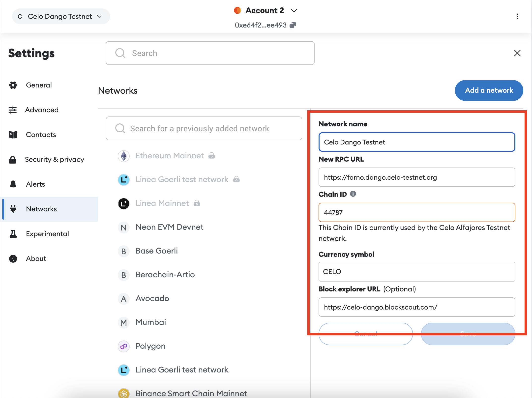
Task: Click the Chain ID info icon
Action: pos(353,194)
